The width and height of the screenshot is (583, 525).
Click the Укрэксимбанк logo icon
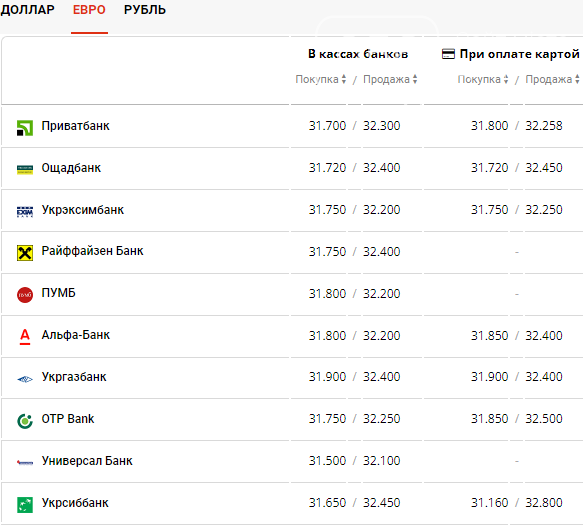click(25, 212)
